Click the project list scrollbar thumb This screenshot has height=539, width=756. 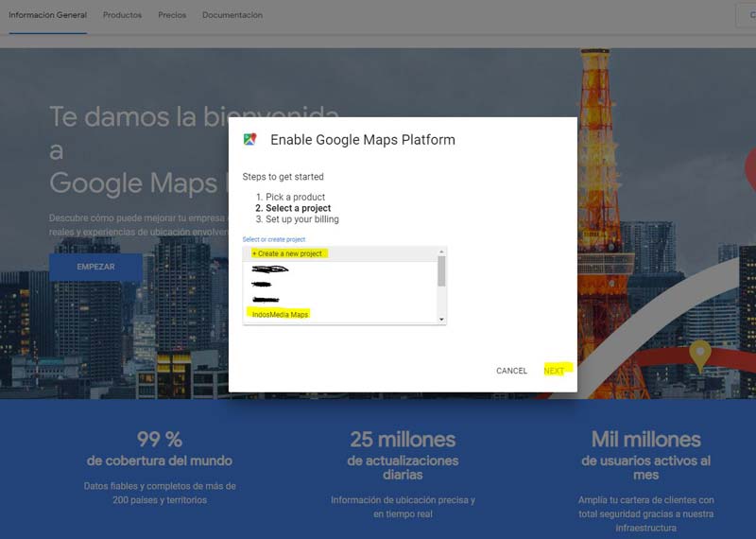441,271
